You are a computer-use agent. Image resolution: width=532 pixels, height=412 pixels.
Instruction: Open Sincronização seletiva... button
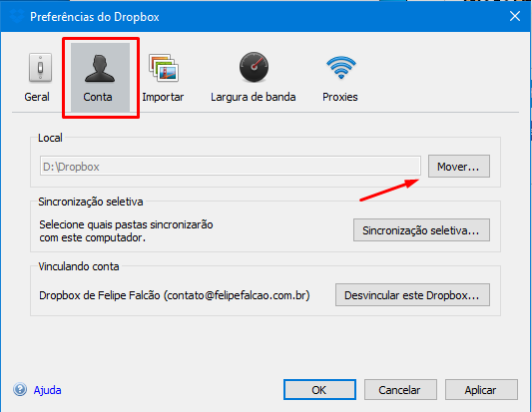pyautogui.click(x=421, y=229)
